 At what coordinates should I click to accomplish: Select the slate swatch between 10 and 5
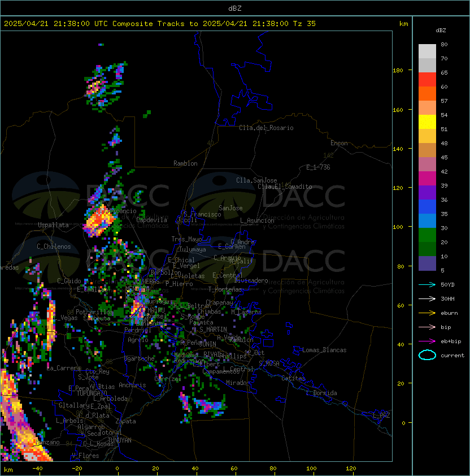pos(427,263)
